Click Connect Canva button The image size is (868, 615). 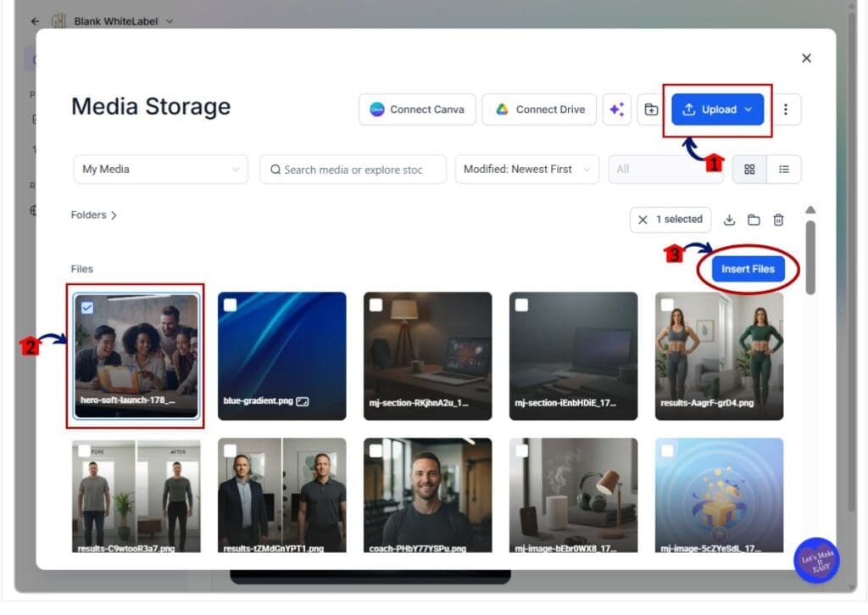coord(417,109)
